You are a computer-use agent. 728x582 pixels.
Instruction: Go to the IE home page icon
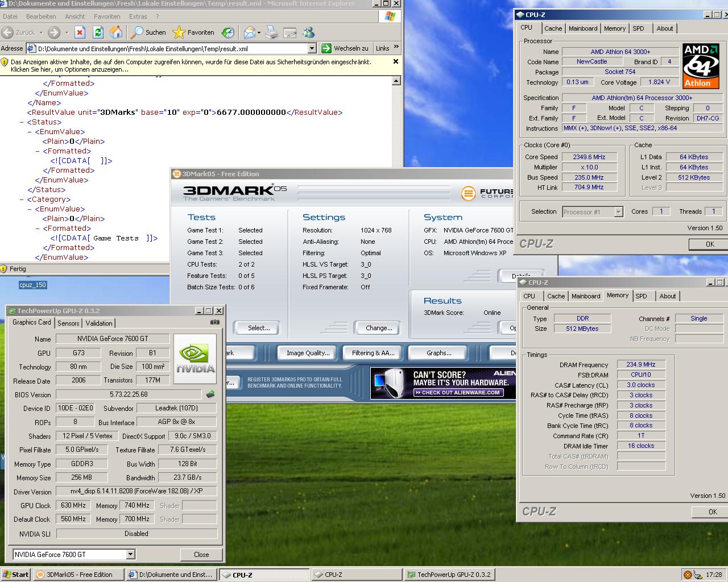(x=116, y=32)
